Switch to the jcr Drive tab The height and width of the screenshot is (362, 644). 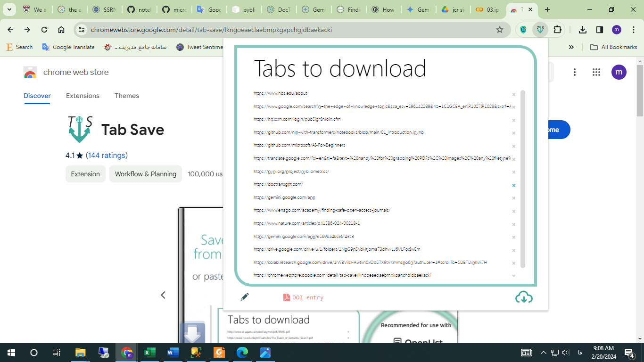(x=453, y=9)
